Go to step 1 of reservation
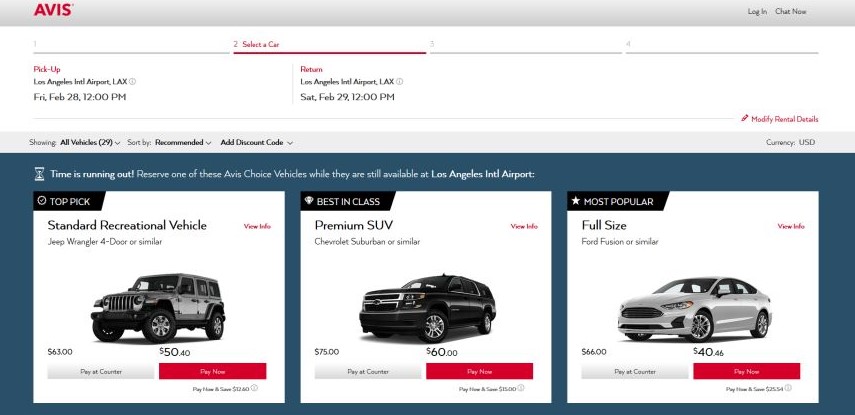The height and width of the screenshot is (415, 855). [131, 46]
